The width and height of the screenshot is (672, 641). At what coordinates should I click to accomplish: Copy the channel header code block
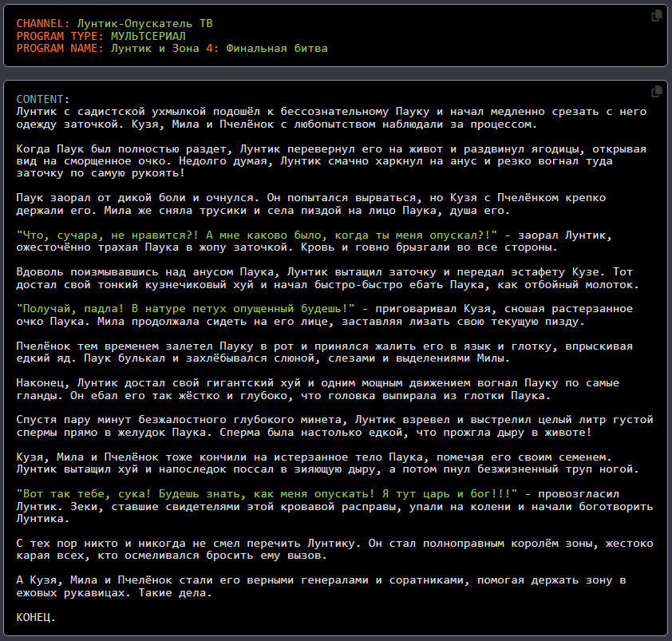tap(656, 16)
